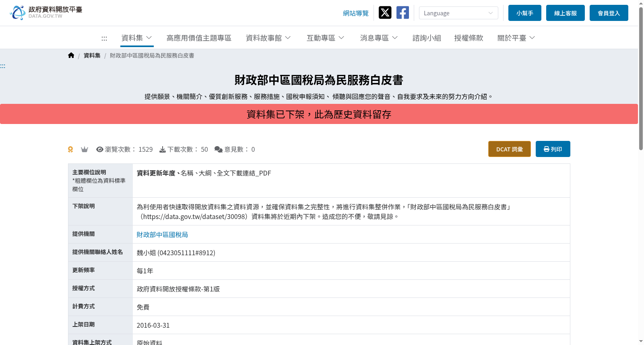The width and height of the screenshot is (644, 345).
Task: Click the 小幫手 button
Action: (525, 13)
